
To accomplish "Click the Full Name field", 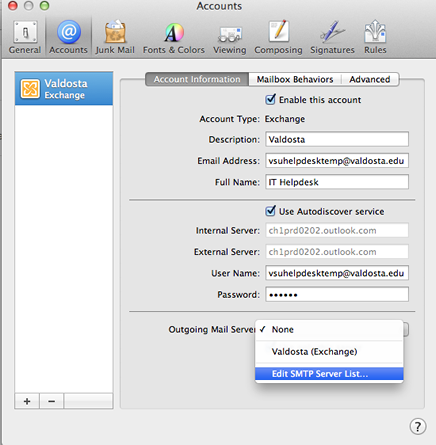I will tap(337, 182).
